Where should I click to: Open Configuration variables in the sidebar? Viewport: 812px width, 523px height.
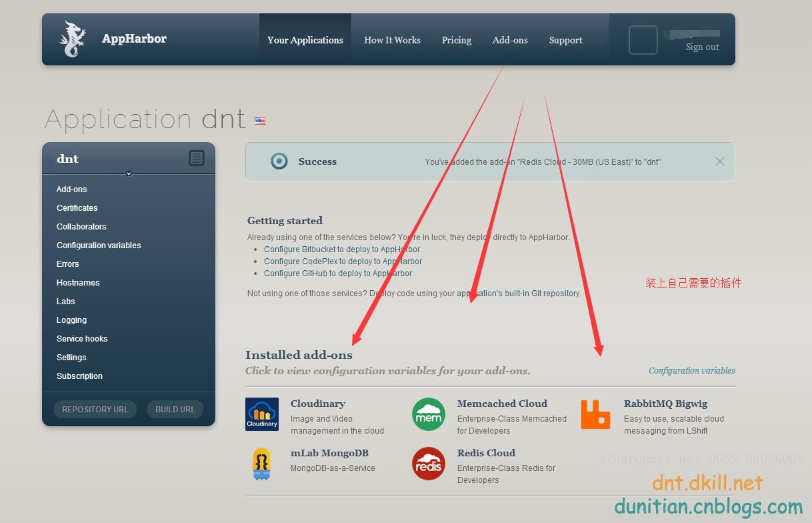coord(99,245)
